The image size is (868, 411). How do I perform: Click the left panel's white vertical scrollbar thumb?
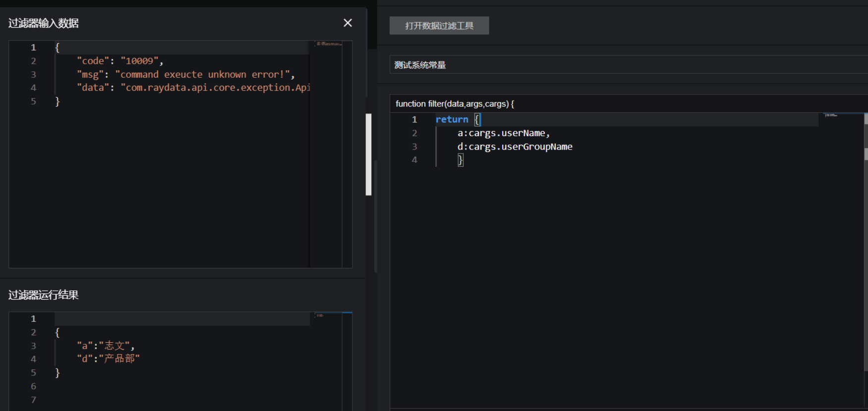pos(368,154)
